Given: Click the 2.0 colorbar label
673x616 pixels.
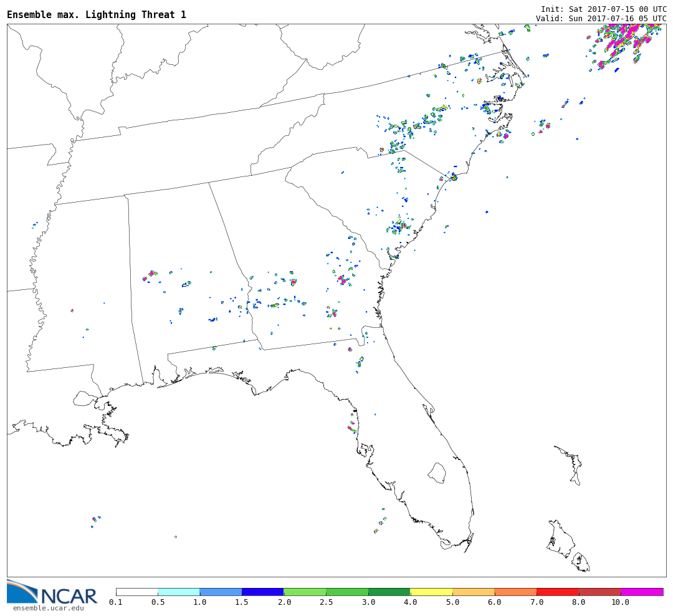Looking at the screenshot, I should coord(284,602).
